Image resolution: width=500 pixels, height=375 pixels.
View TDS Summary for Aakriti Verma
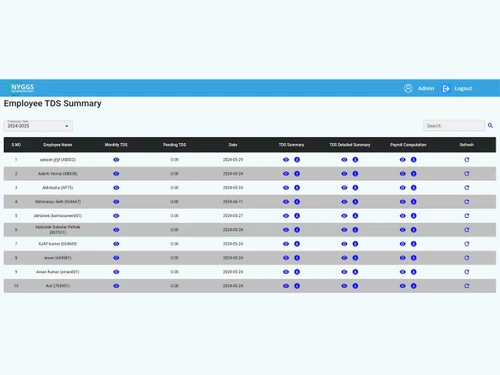coord(286,174)
